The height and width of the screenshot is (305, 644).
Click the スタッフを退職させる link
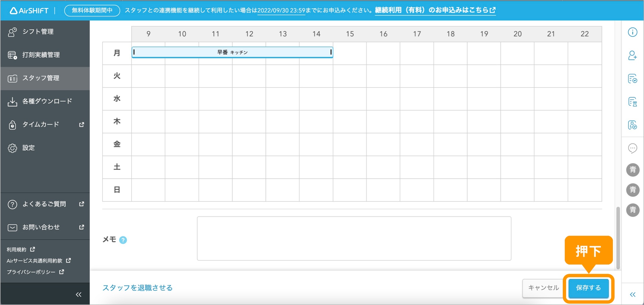[x=137, y=288]
